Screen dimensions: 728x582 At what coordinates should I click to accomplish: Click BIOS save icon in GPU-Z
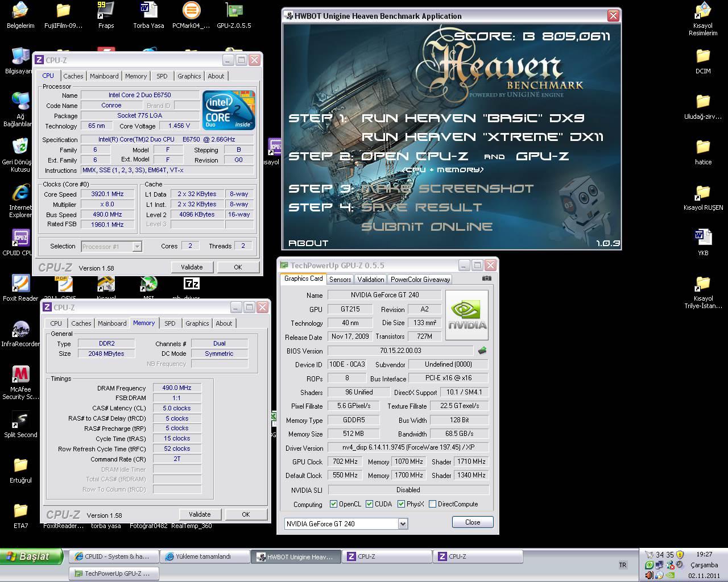pos(482,351)
